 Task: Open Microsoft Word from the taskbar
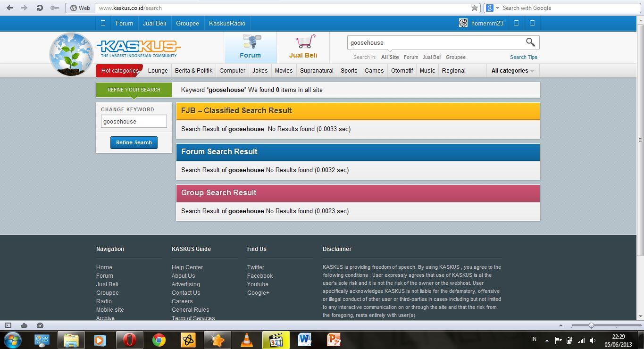pyautogui.click(x=304, y=340)
